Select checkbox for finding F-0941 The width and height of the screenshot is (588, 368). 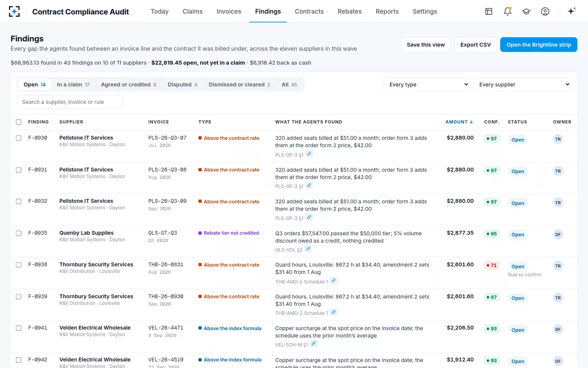coord(18,328)
